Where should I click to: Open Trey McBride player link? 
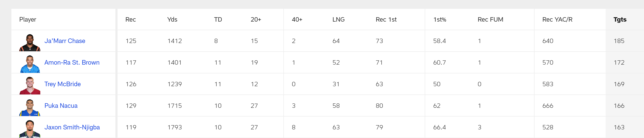(x=63, y=84)
